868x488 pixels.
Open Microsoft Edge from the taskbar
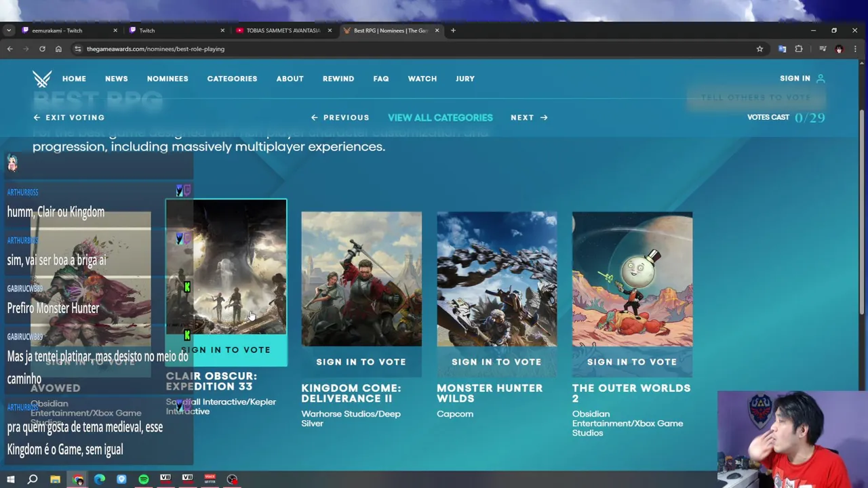tap(100, 480)
